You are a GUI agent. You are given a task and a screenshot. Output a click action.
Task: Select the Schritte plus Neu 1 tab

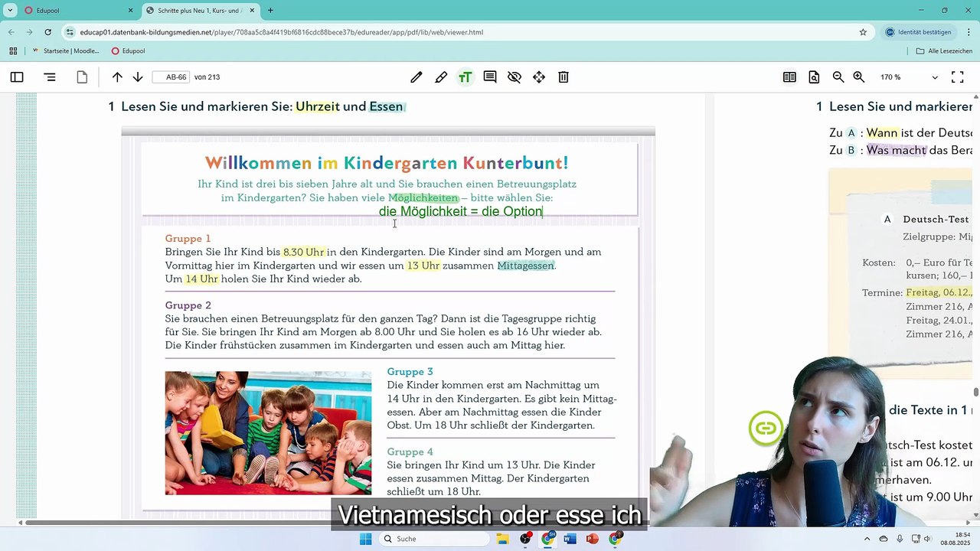(x=199, y=11)
